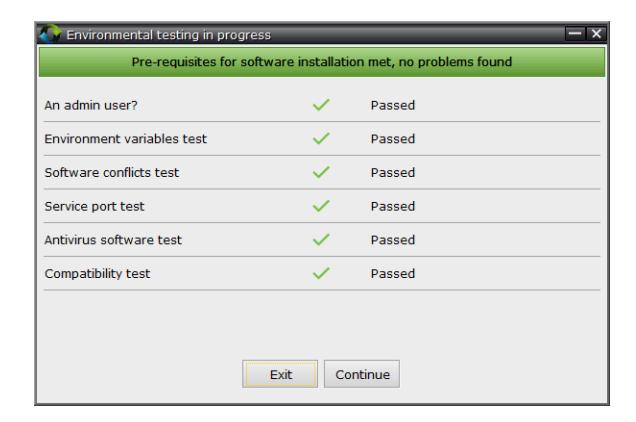
Task: Select 'Environment variables test' label
Action: [x=126, y=139]
